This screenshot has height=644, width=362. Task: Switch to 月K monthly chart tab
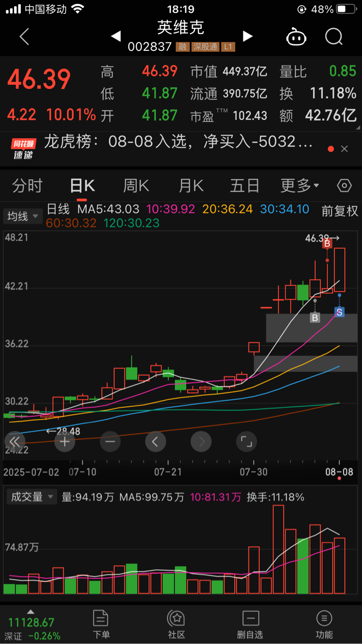[191, 186]
